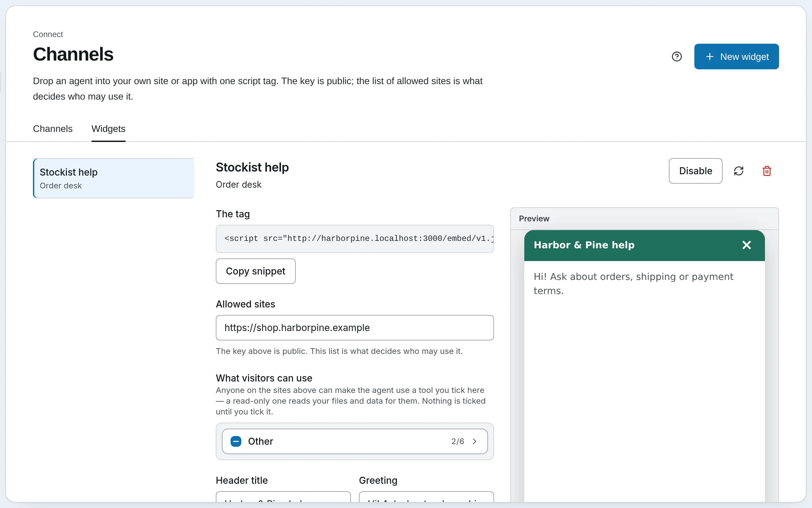Disable the Stockist help widget
This screenshot has height=508, width=812.
[695, 171]
